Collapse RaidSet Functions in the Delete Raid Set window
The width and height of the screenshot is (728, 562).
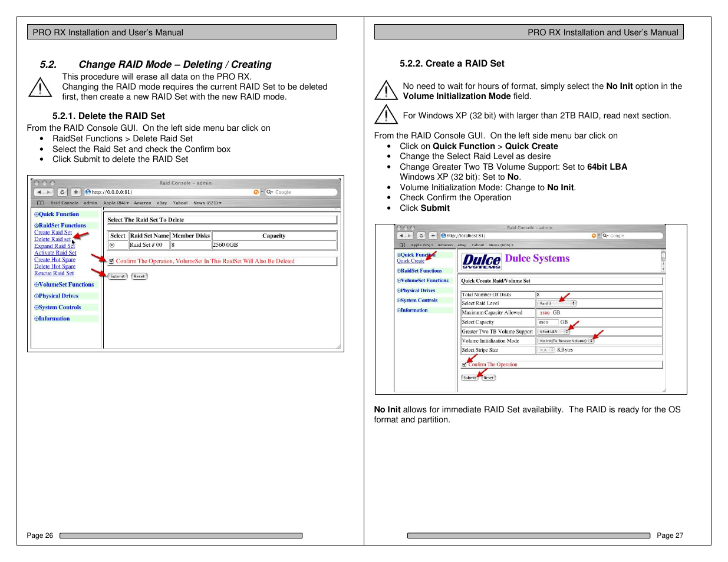[x=60, y=226]
